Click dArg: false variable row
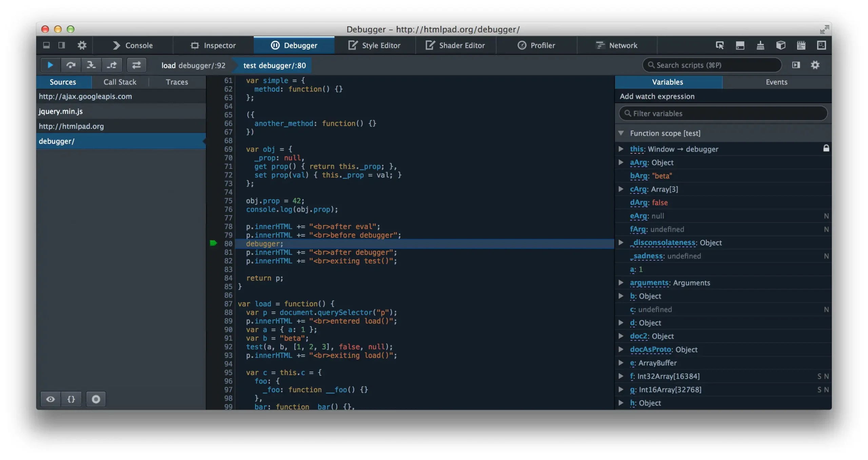The height and width of the screenshot is (460, 868). [x=723, y=203]
